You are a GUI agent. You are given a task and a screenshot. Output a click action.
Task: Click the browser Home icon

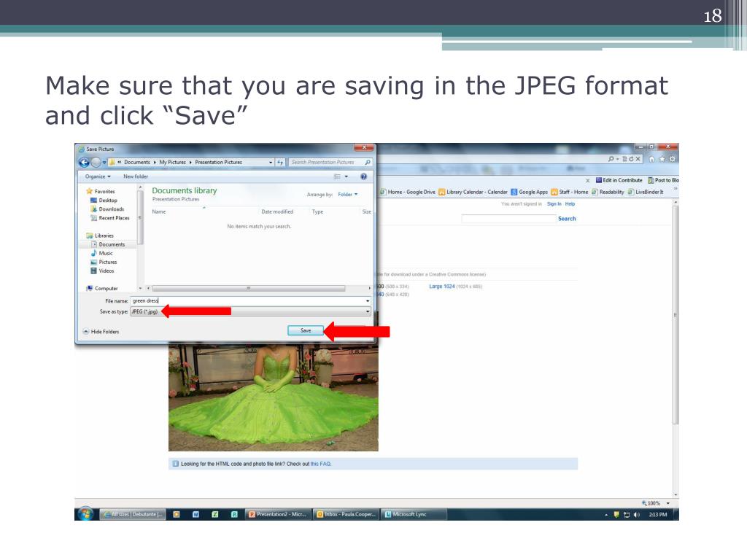point(651,159)
